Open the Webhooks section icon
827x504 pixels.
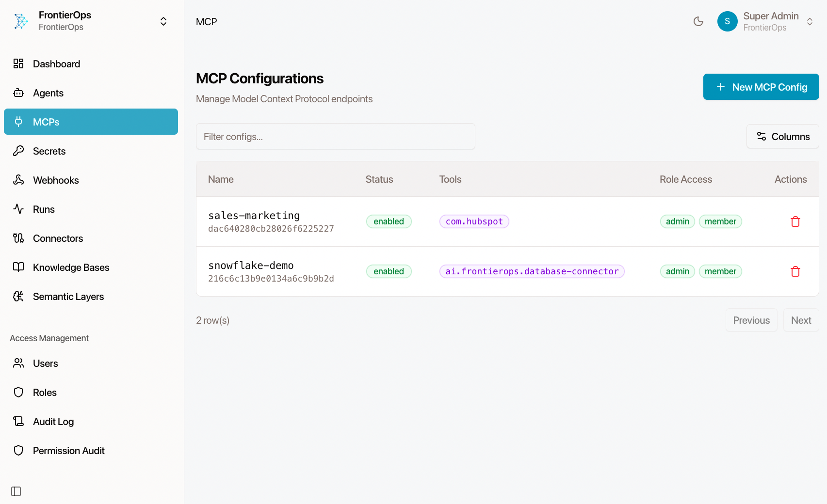point(18,180)
